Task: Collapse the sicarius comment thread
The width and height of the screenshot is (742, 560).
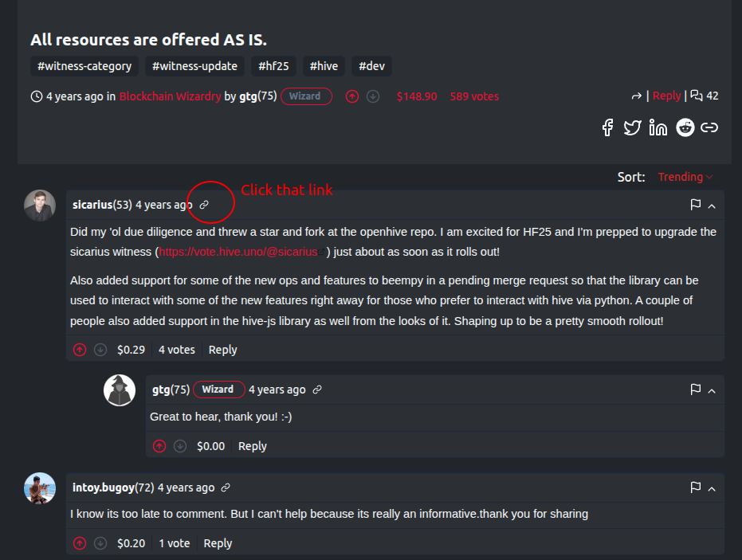Action: 712,206
